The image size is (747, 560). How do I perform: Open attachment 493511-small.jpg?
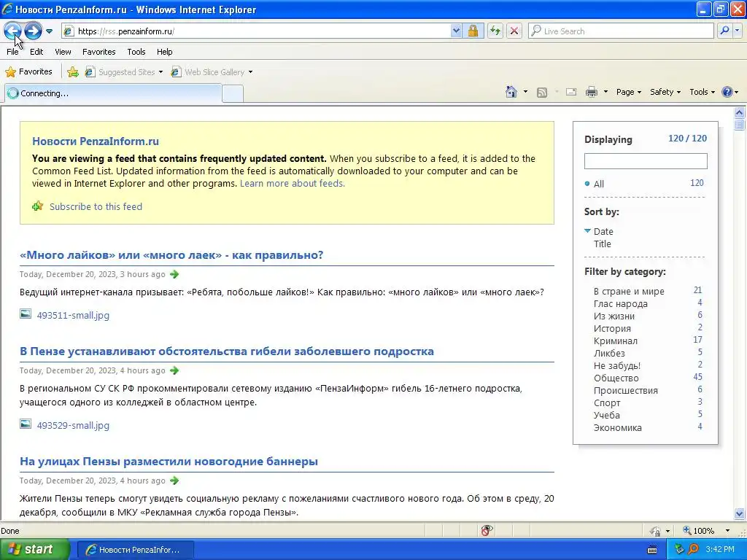coord(73,315)
